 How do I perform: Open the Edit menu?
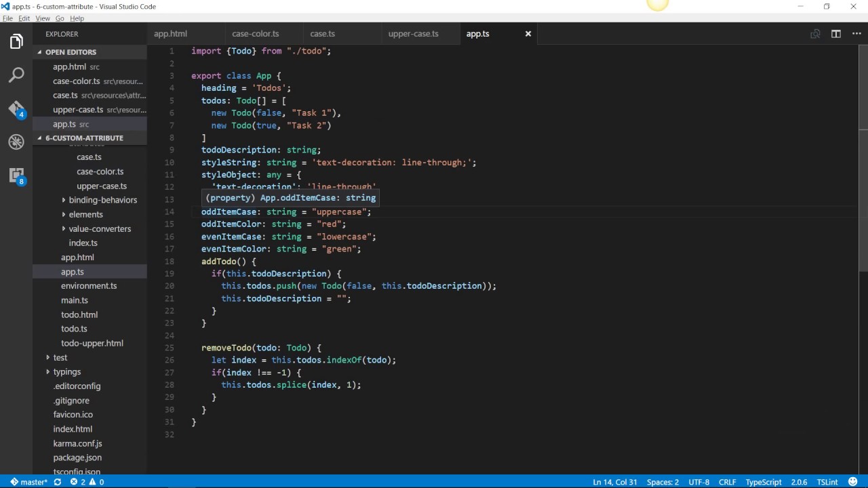[24, 18]
